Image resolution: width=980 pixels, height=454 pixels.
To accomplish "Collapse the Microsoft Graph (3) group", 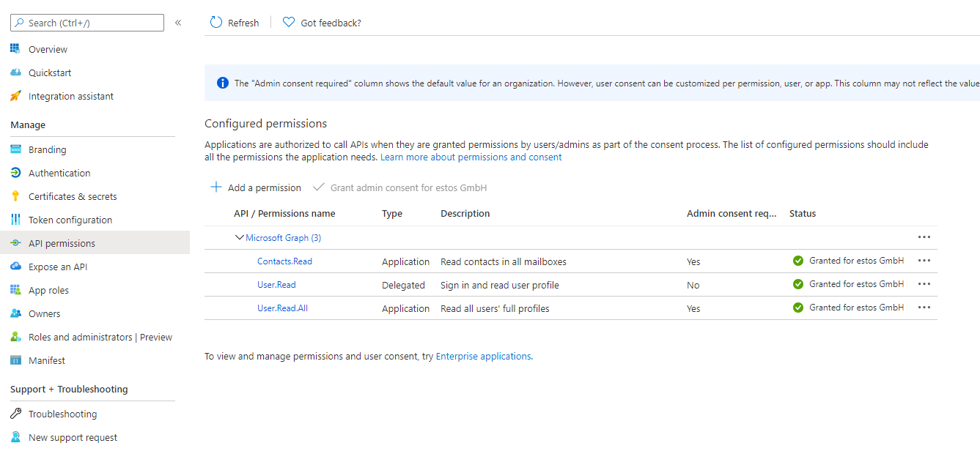I will coord(239,237).
